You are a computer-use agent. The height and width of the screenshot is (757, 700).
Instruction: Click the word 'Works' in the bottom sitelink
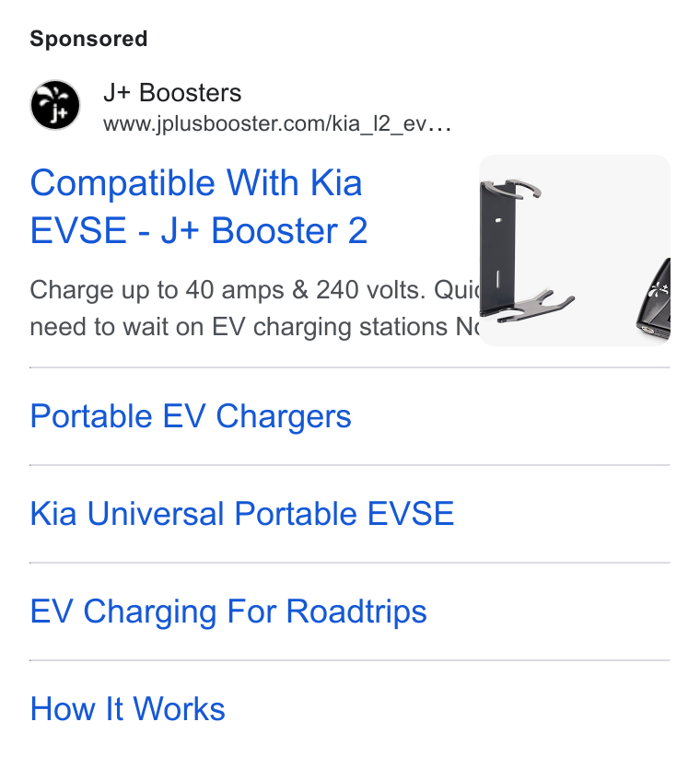coord(179,709)
